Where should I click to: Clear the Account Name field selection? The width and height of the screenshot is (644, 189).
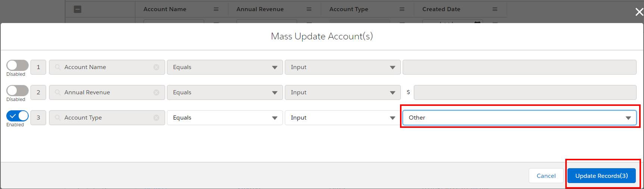click(156, 67)
